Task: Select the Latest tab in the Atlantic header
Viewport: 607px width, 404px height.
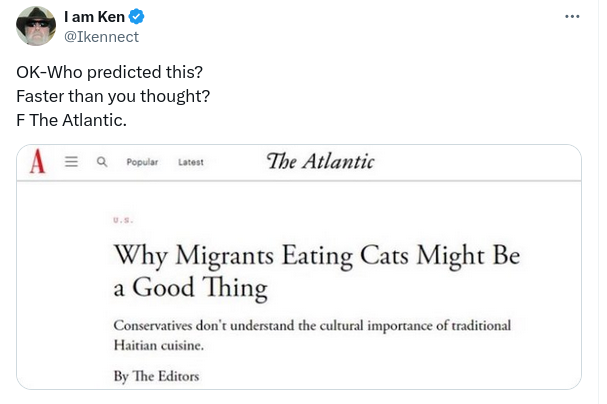Action: (190, 162)
